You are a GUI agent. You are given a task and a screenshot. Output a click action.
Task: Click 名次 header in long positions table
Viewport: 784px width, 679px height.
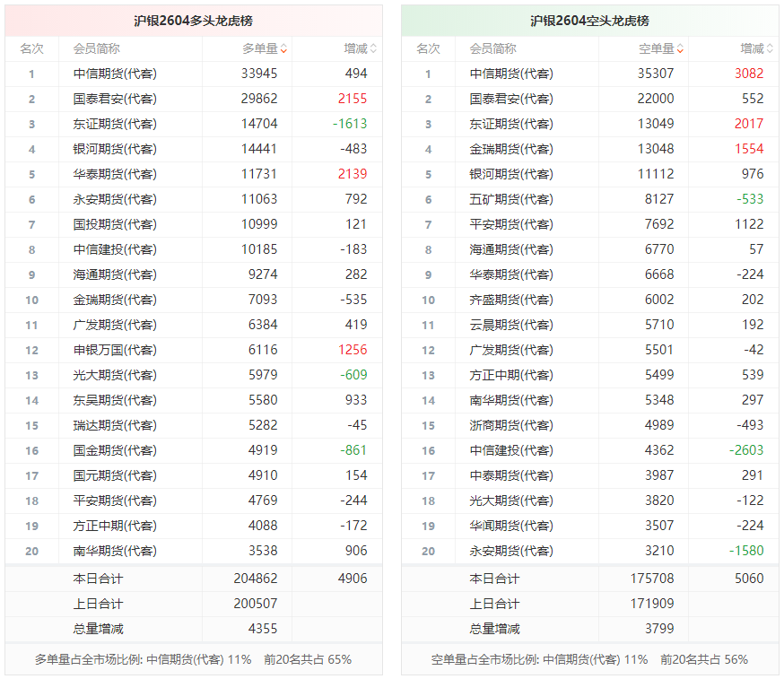pos(31,49)
